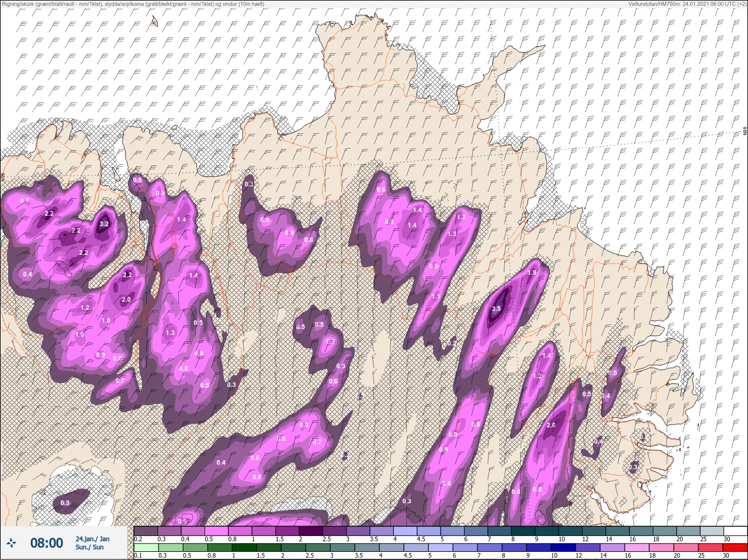Viewport: 748px width, 560px height.
Task: Click the 3.2 precipitation value on the map
Action: pos(104,224)
